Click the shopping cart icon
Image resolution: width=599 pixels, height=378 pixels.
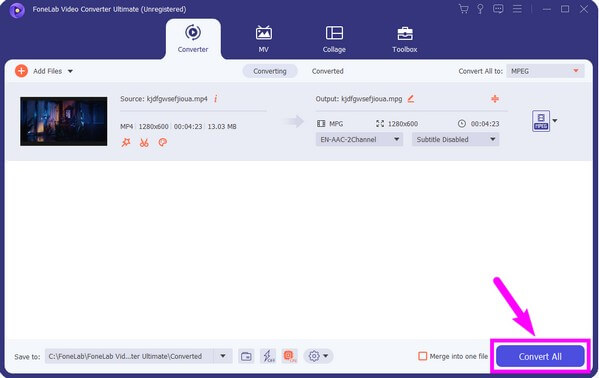coord(463,9)
